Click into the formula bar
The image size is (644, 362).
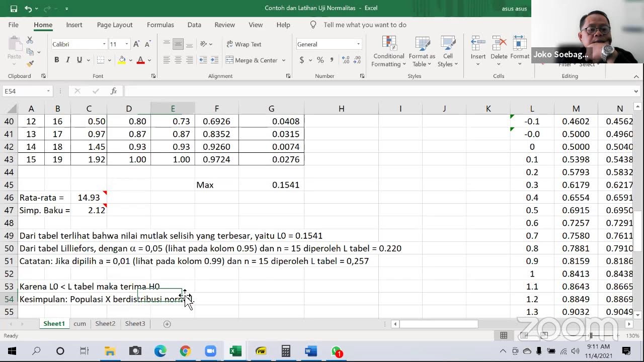pyautogui.click(x=377, y=91)
